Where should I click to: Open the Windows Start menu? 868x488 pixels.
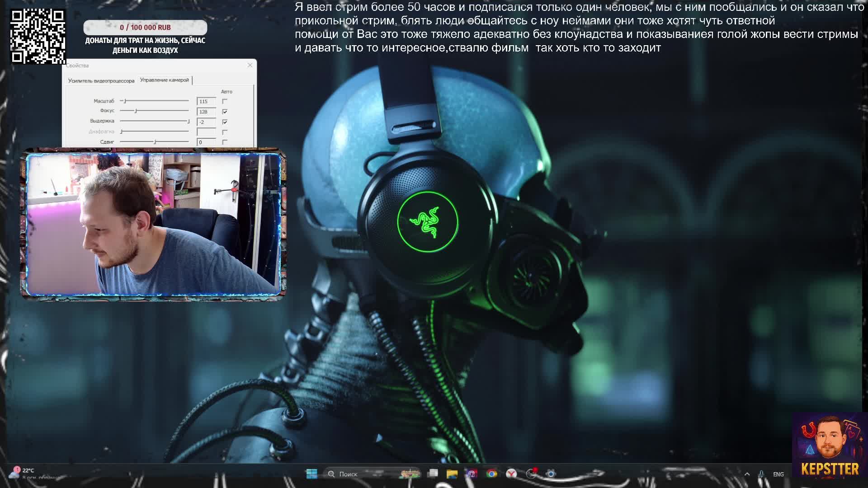click(x=311, y=474)
